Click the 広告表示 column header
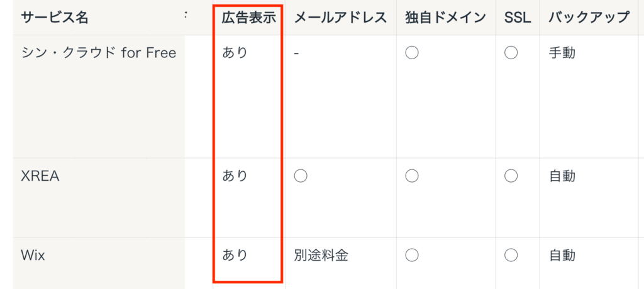The image size is (644, 289). [x=248, y=18]
